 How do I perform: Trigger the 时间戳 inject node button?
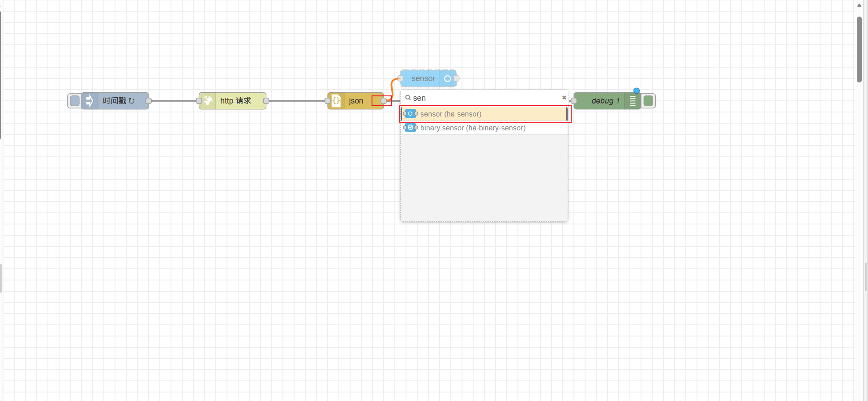pos(75,101)
